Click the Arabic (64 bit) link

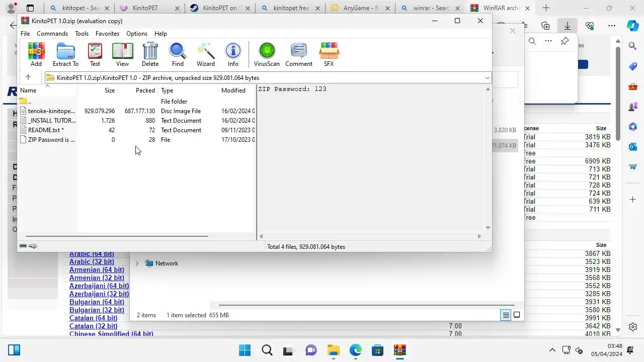(x=92, y=254)
